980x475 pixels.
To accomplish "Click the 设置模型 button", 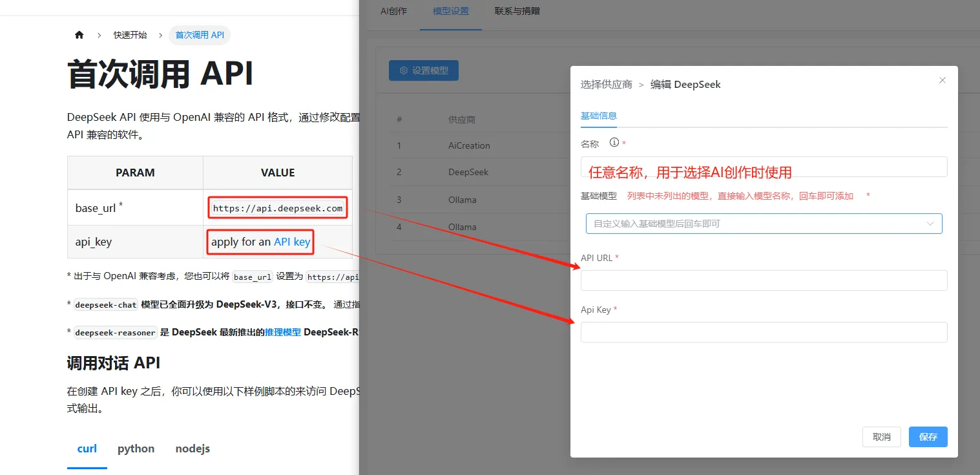I will pos(424,70).
